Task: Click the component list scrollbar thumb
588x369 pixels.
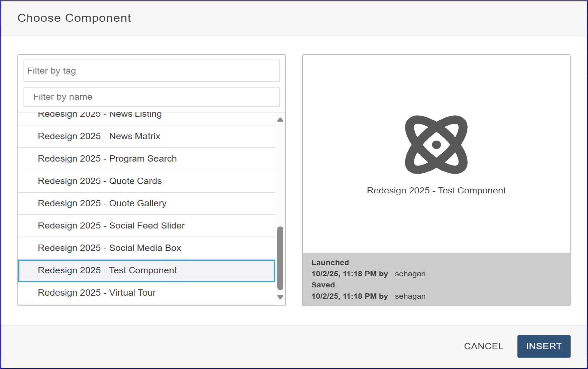Action: (280, 258)
